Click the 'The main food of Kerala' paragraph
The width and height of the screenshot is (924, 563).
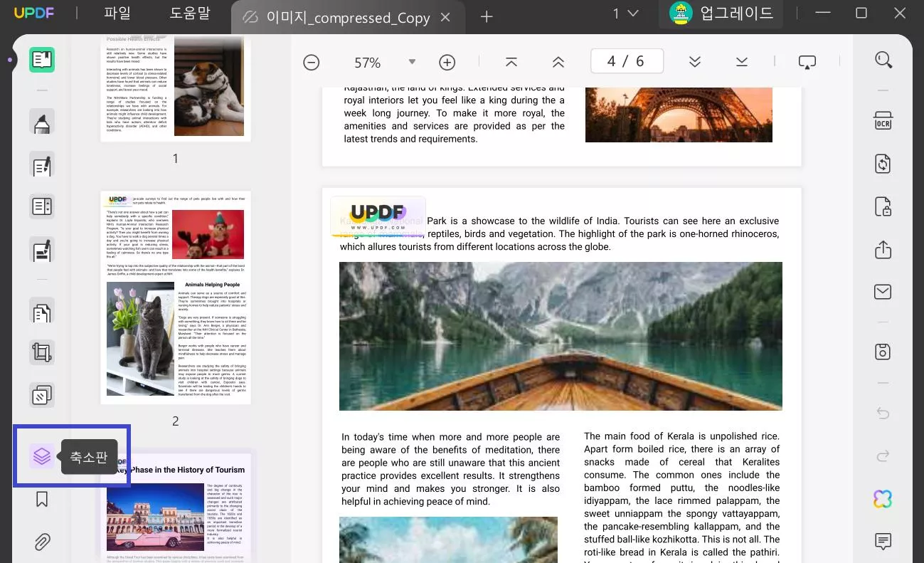pos(681,496)
